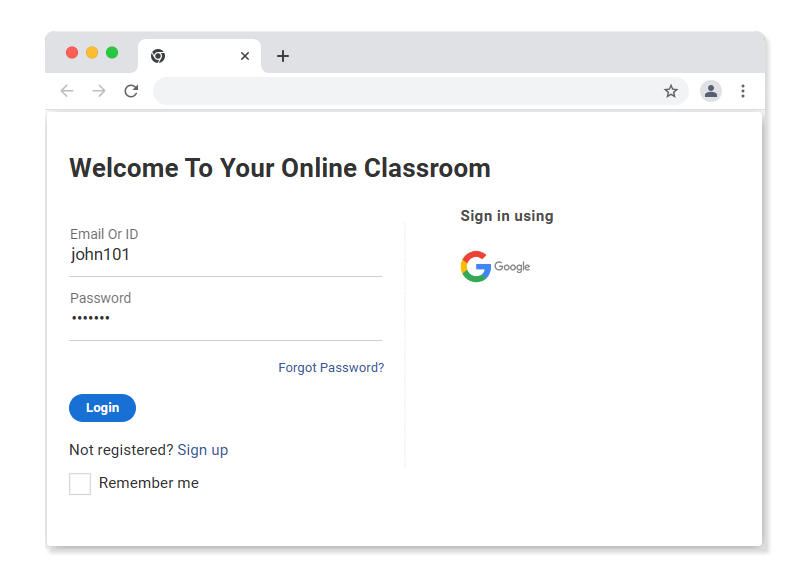The width and height of the screenshot is (810, 581).
Task: Enable the Remember me checkbox
Action: [80, 484]
